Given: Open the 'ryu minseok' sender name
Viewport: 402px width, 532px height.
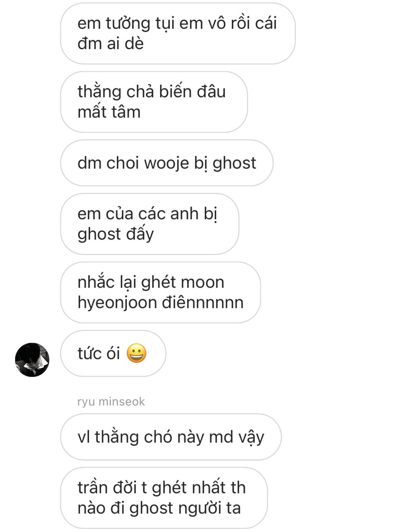Looking at the screenshot, I should (111, 402).
